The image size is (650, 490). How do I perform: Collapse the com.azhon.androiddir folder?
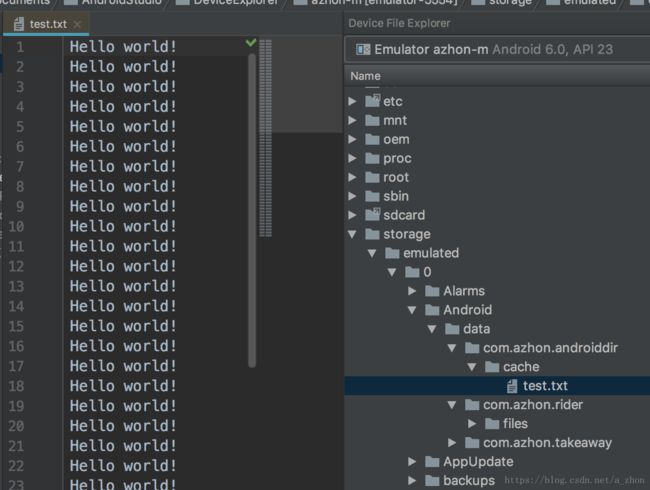click(452, 348)
